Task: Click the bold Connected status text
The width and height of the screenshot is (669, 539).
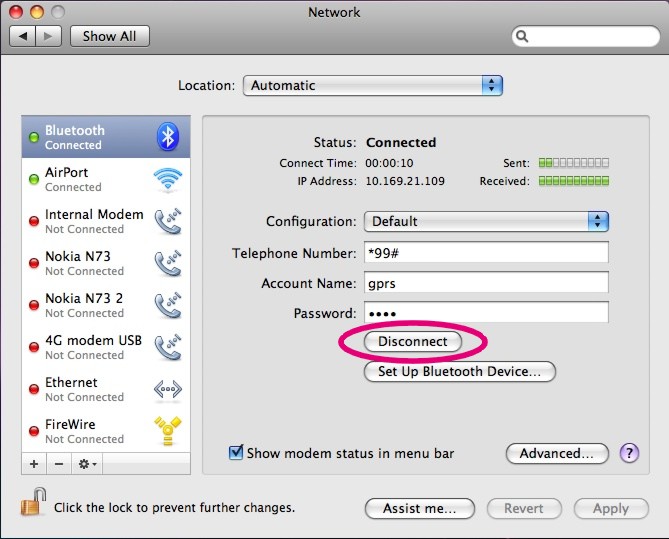Action: pos(401,142)
